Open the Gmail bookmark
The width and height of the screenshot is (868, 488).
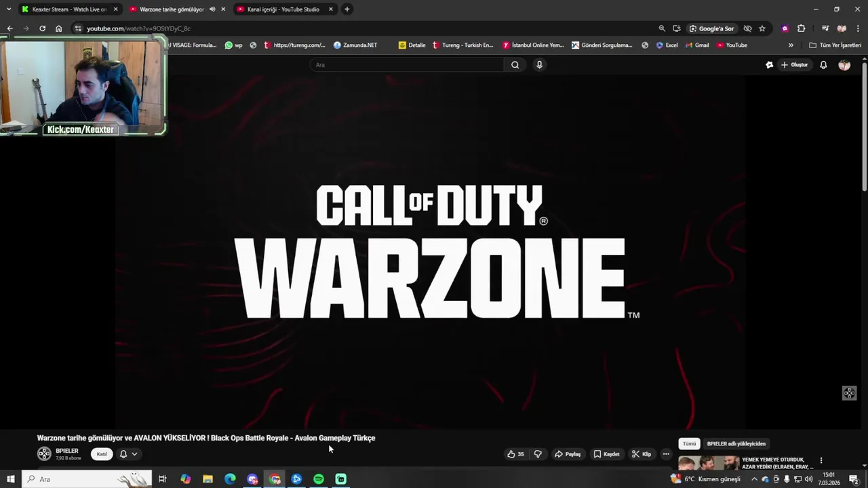click(x=697, y=45)
